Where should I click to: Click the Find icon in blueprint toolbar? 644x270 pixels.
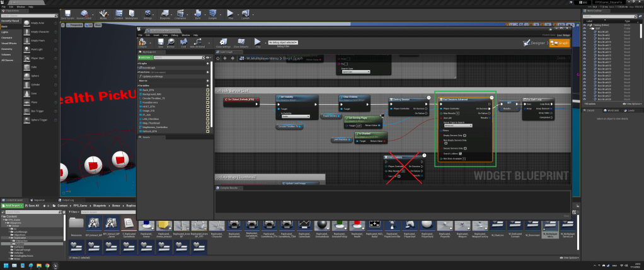pos(184,43)
